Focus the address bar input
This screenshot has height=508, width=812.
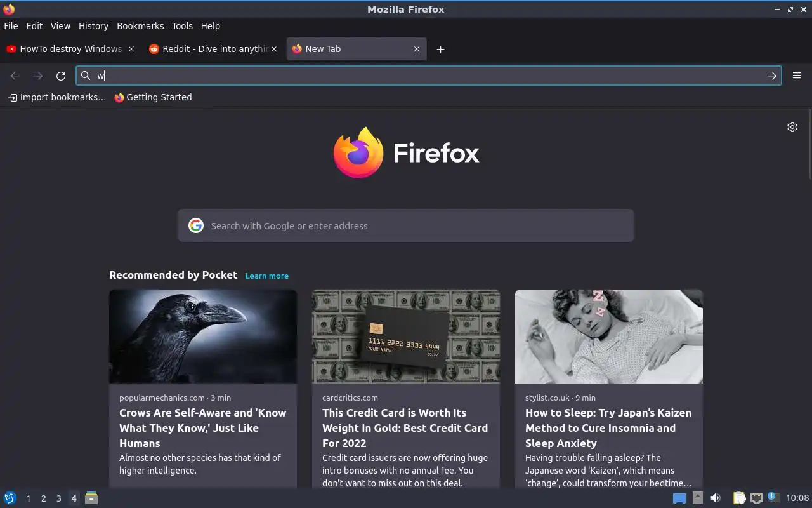[428, 76]
